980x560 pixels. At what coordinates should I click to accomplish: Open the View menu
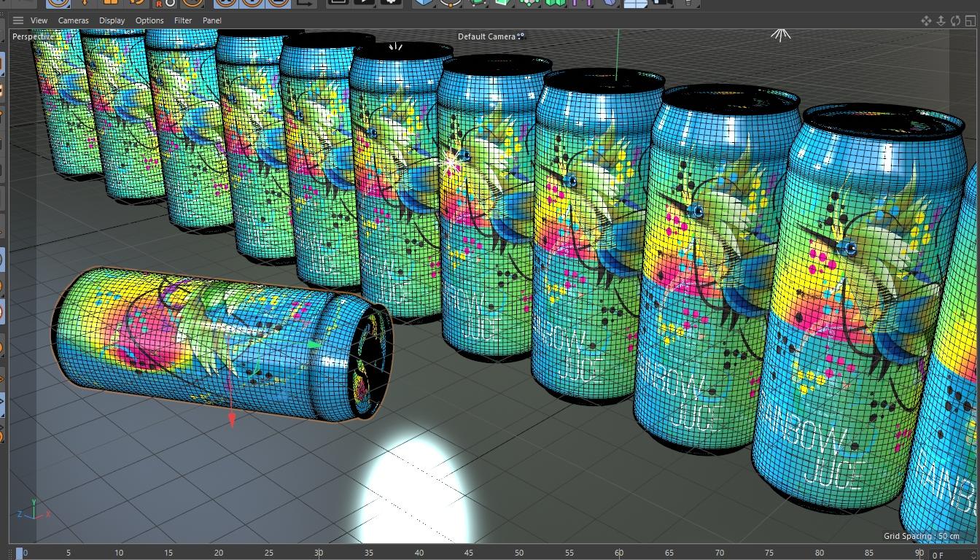pyautogui.click(x=39, y=20)
